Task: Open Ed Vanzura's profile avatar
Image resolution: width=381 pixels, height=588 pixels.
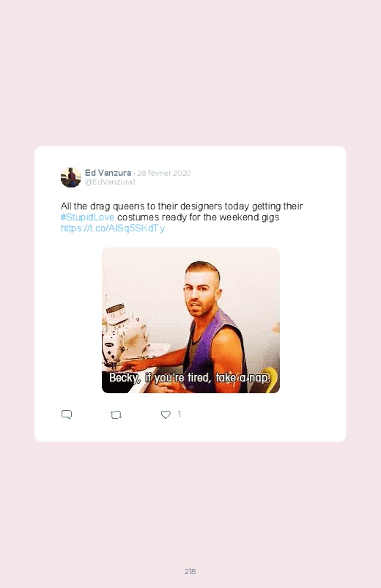Action: [x=70, y=177]
